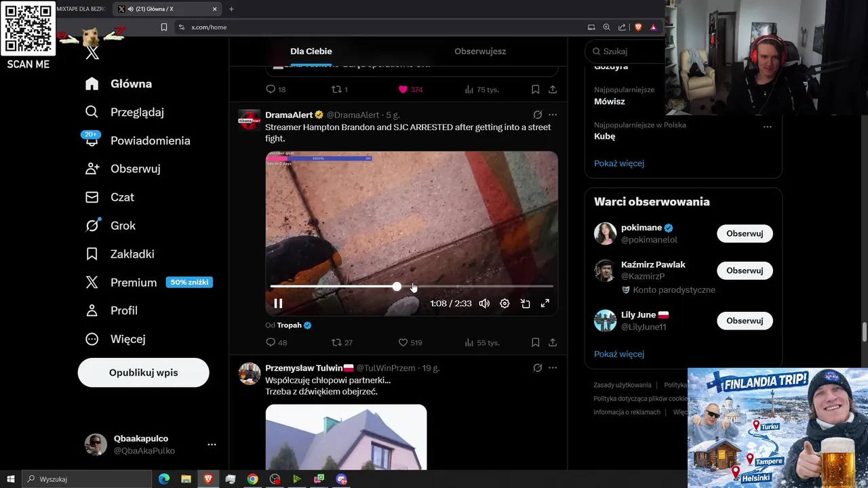
Task: Switch to the Dla Ciebie tab
Action: [311, 52]
